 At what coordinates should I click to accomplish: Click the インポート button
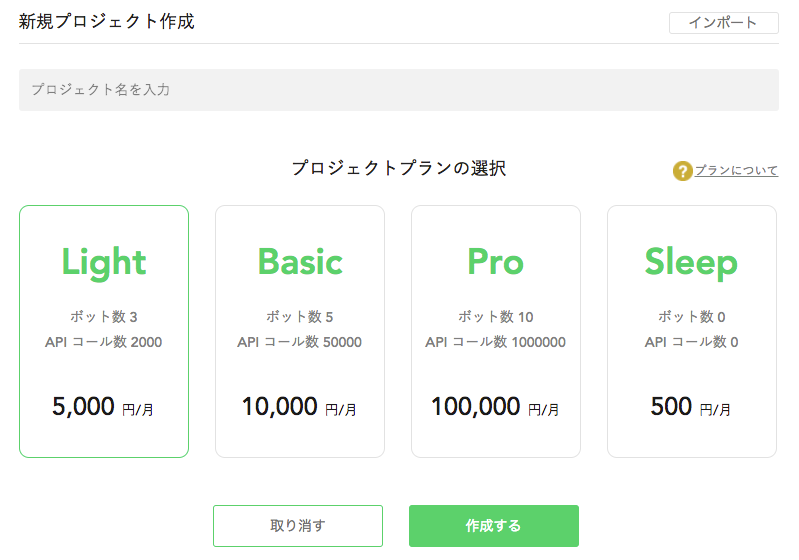(x=723, y=23)
